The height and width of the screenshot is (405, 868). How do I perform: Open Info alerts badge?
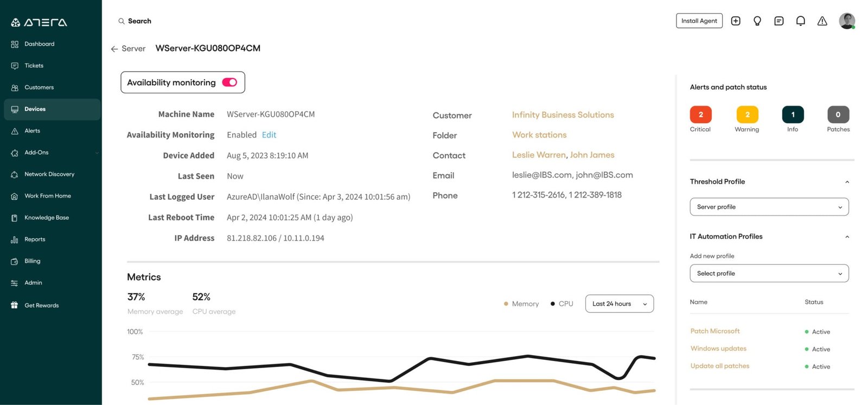pos(793,115)
